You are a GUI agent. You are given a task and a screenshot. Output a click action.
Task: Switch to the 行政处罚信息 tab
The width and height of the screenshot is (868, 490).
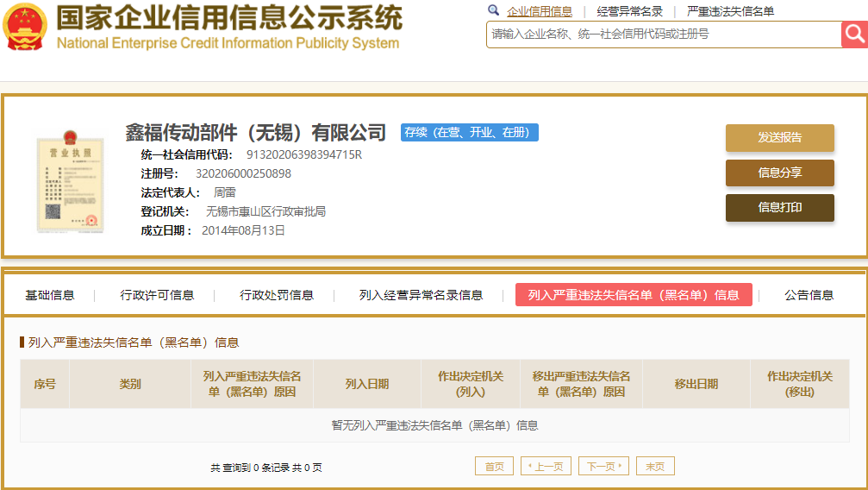click(277, 295)
